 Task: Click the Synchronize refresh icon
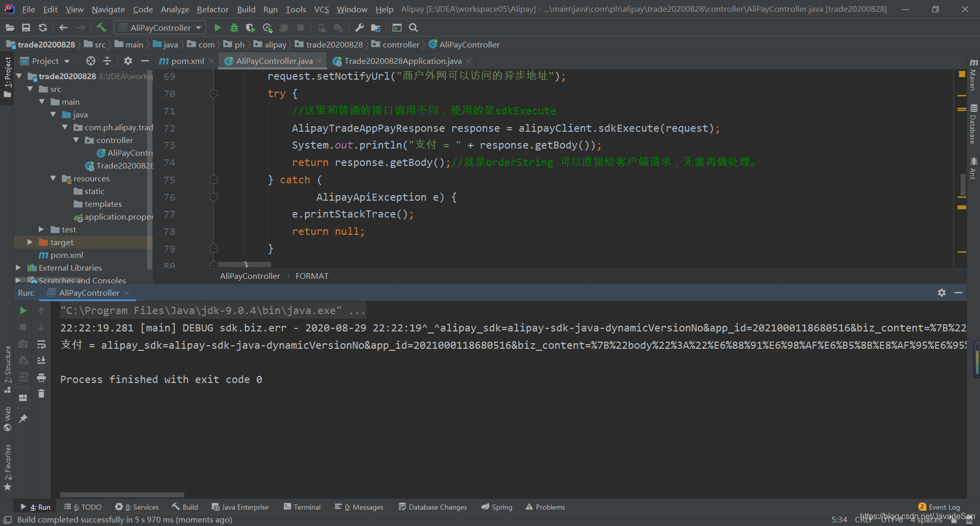pos(43,28)
